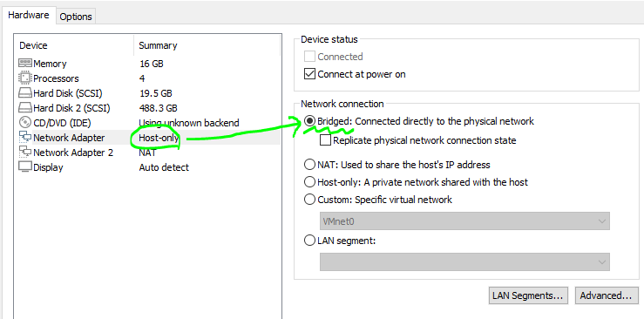This screenshot has width=644, height=319.
Task: Click the Auto detect summary
Action: [x=164, y=167]
